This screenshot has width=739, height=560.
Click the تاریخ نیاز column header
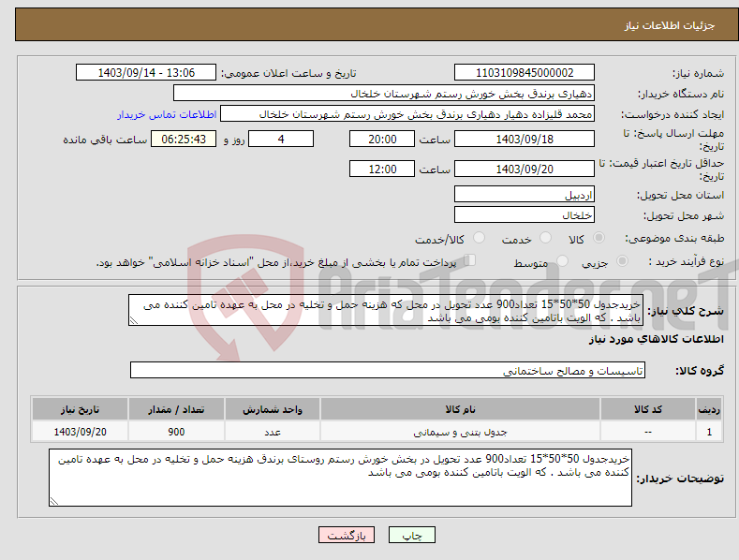point(81,409)
